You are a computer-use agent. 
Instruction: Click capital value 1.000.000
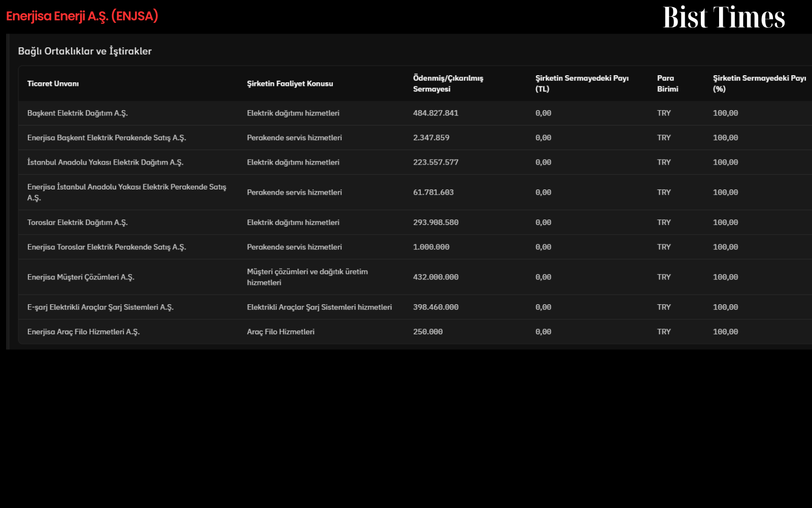click(431, 247)
